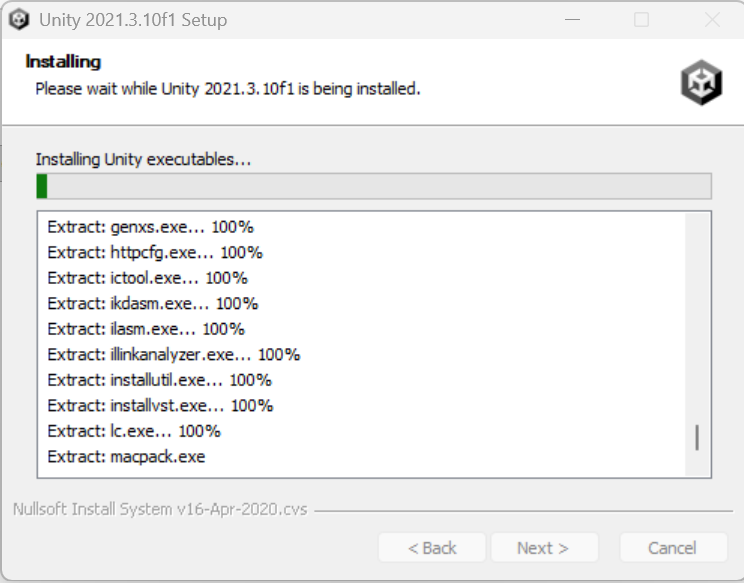
Task: Select the 'Extract: lc.exe... 100%' line
Action: pos(134,432)
